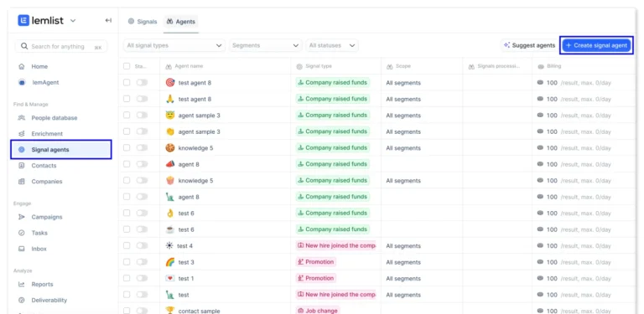Image resolution: width=644 pixels, height=314 pixels.
Task: Click the Signals processing column header
Action: coord(499,66)
